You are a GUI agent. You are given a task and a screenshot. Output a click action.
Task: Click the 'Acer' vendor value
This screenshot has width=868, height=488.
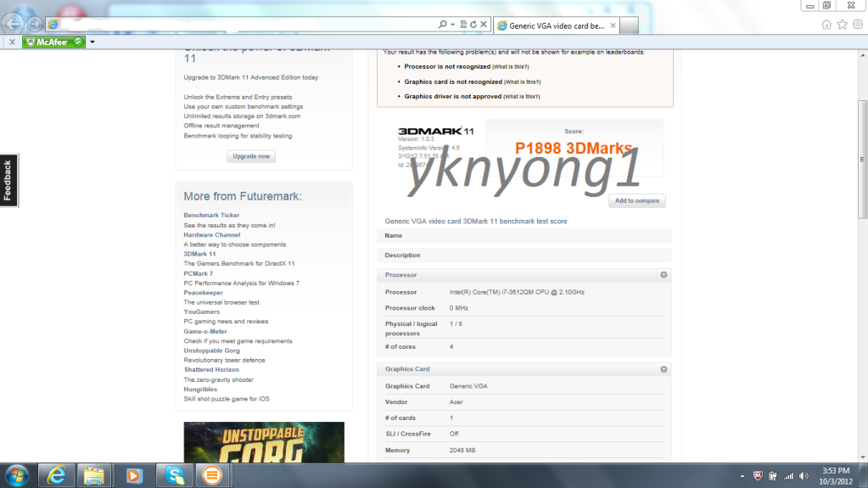[456, 402]
